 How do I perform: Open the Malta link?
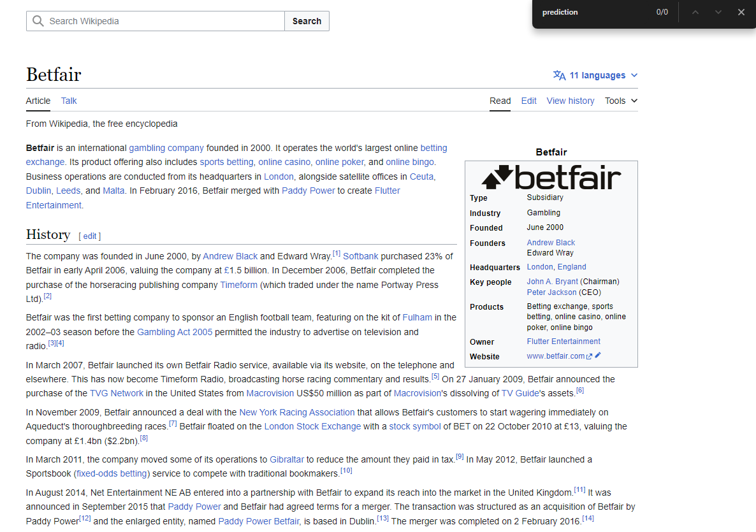(x=114, y=191)
